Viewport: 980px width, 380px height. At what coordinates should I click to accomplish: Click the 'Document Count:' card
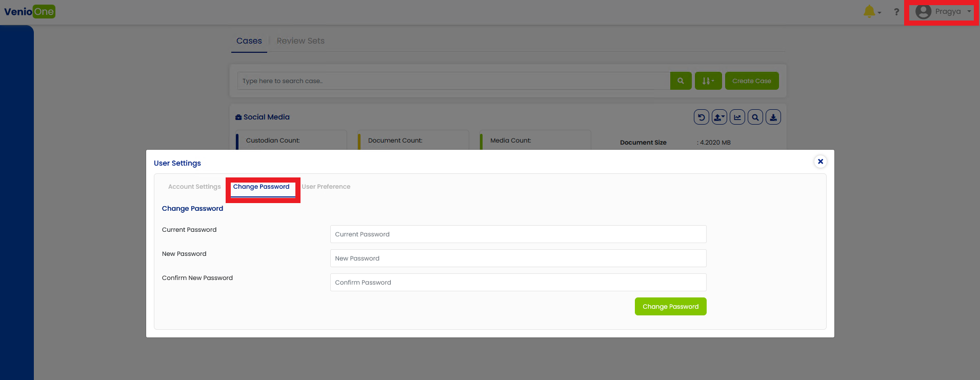[x=413, y=140]
